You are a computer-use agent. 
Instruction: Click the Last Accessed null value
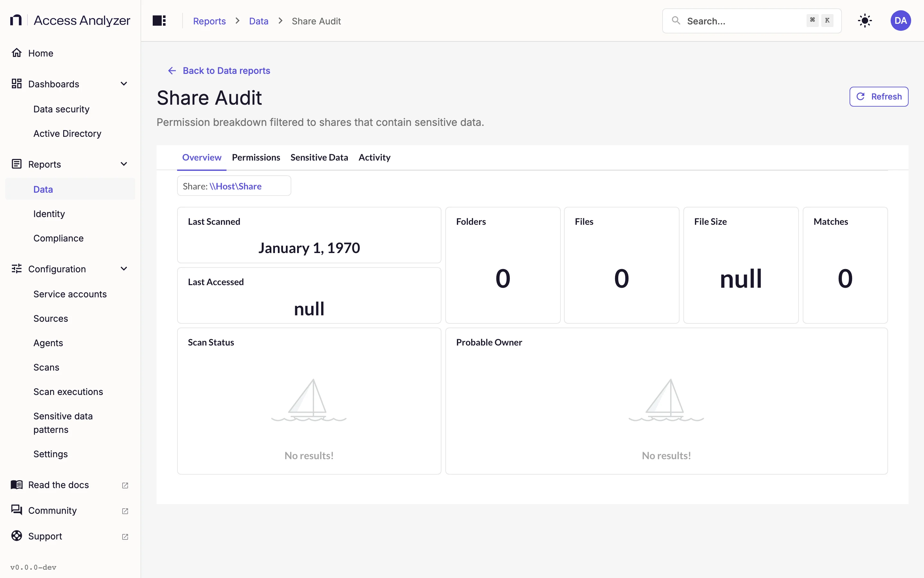(309, 309)
